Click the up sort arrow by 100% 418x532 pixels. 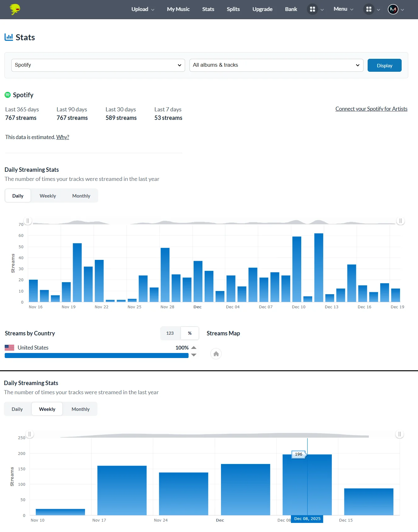point(194,347)
